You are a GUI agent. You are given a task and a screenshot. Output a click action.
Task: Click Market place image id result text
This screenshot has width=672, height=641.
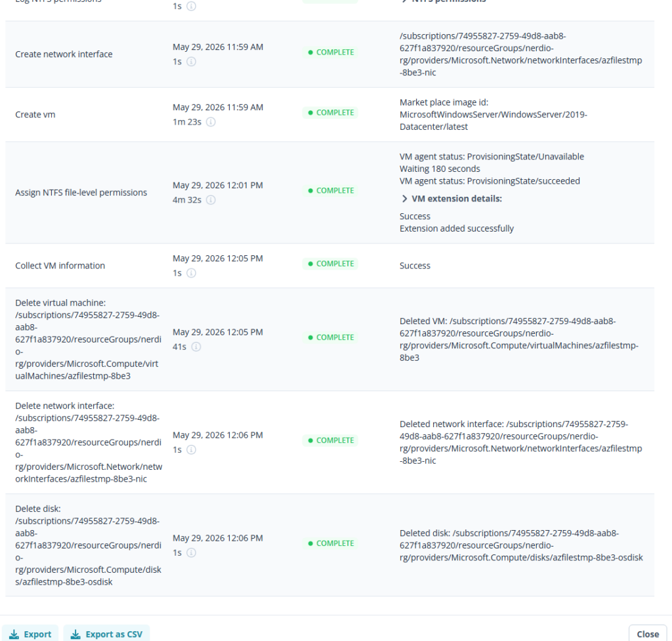[493, 115]
